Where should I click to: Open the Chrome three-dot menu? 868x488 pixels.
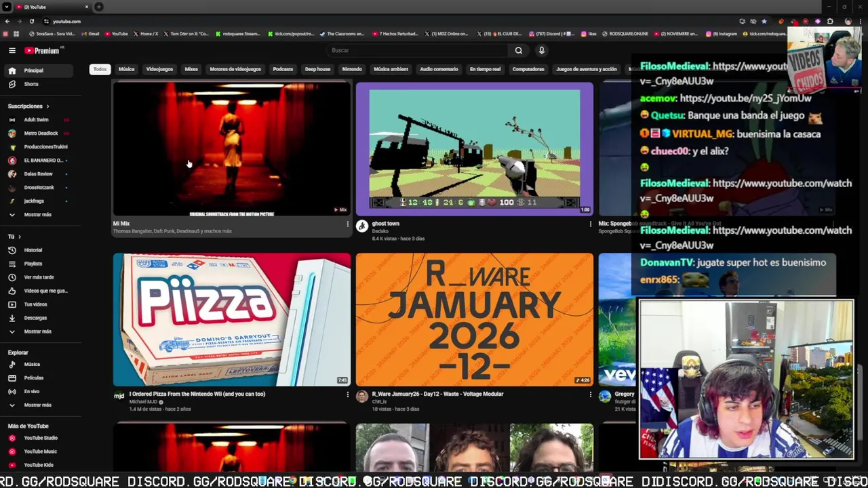[862, 21]
